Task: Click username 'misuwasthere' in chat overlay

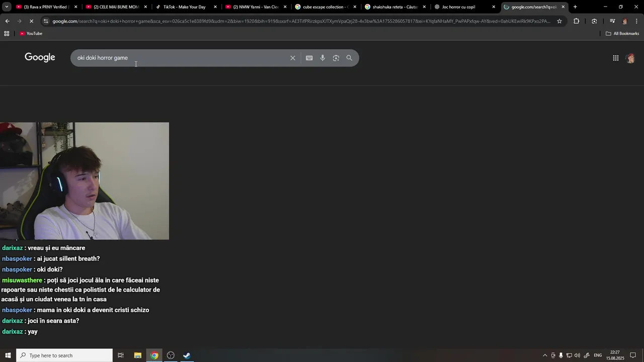Action: 22,280
